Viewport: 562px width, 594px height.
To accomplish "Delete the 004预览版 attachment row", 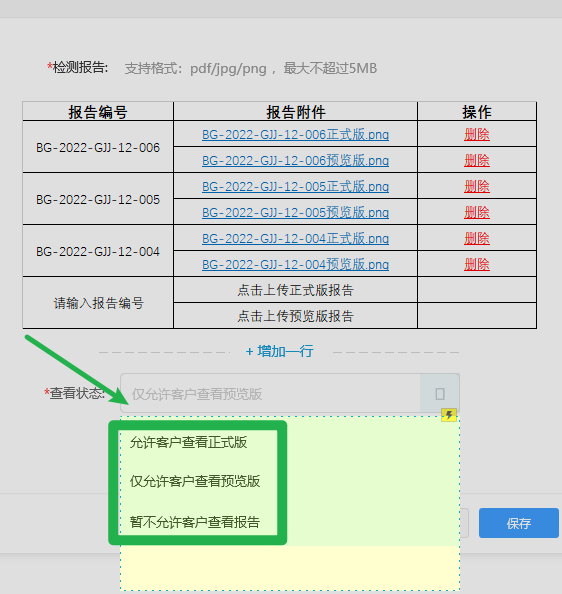I will (477, 264).
